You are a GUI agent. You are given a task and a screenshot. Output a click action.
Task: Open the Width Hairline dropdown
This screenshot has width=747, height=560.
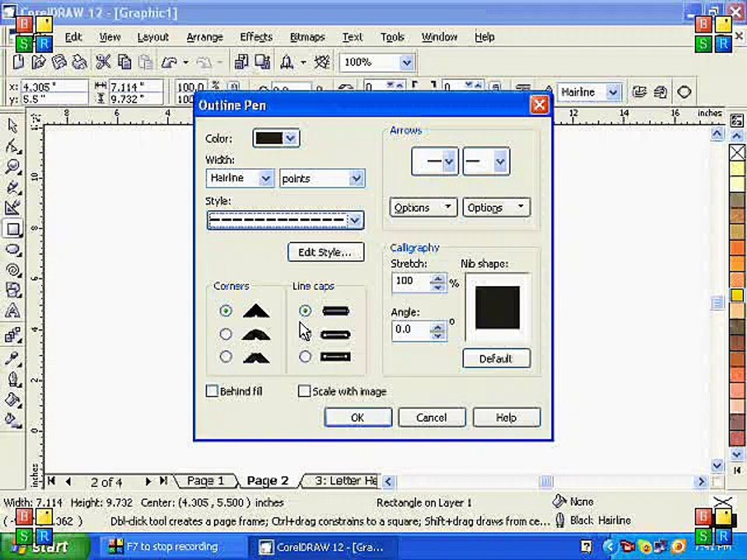pos(265,179)
